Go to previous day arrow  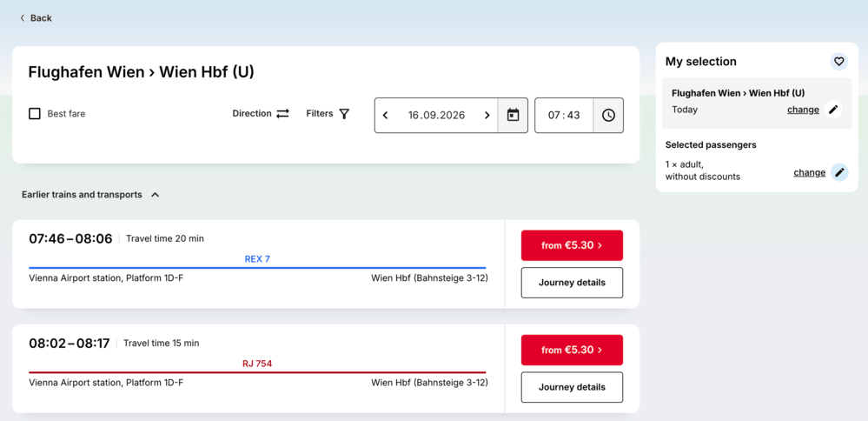pos(385,115)
